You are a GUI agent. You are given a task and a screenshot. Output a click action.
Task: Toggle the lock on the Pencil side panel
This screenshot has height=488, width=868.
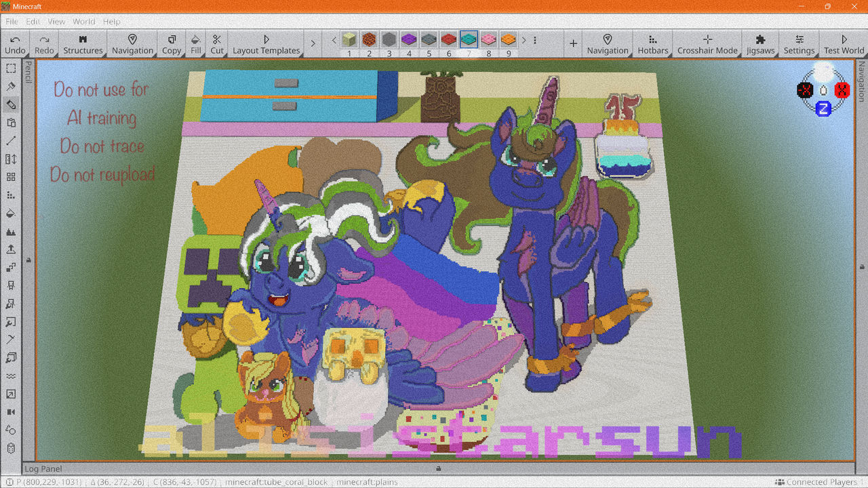click(28, 259)
